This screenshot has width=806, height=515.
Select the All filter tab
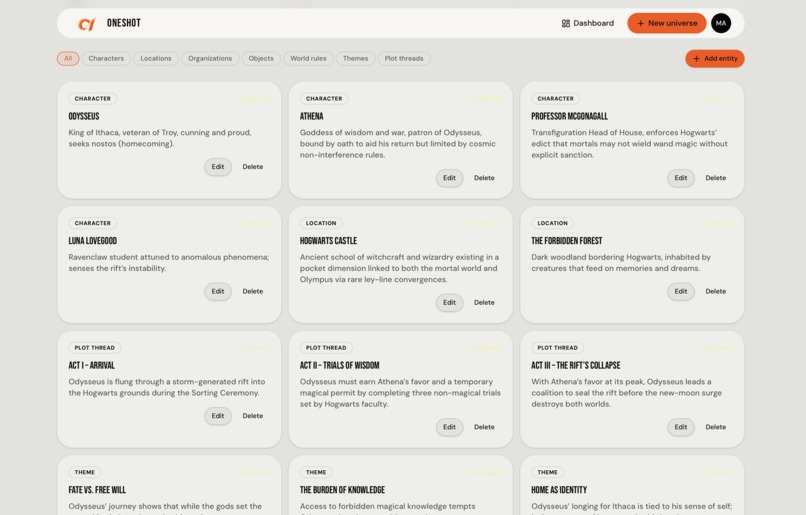[68, 59]
